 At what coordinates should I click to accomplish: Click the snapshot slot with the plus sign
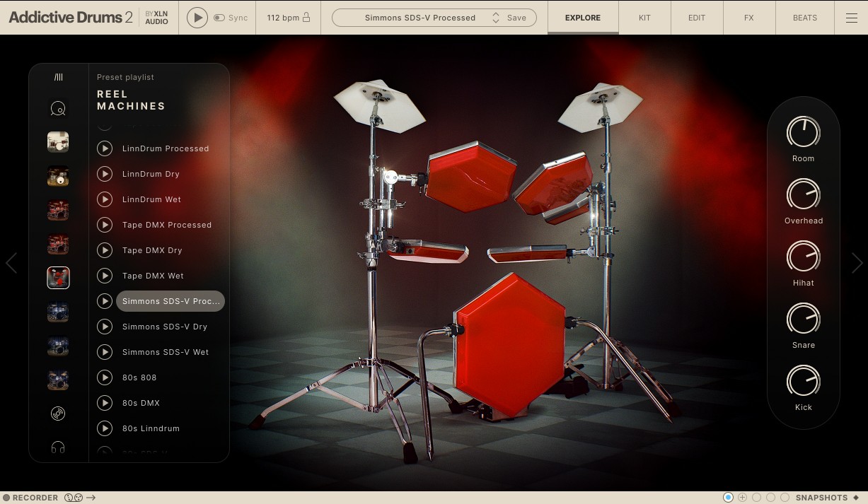click(743, 498)
